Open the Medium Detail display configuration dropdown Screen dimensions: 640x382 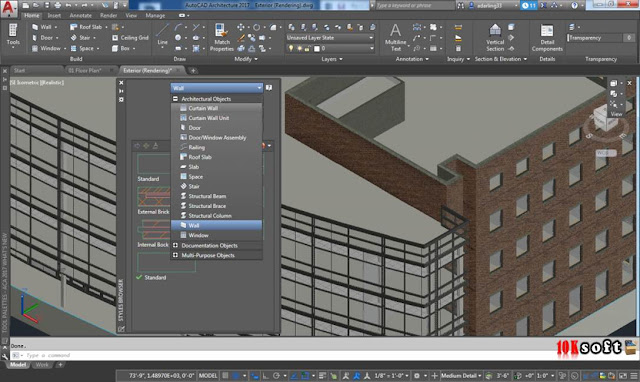point(460,375)
